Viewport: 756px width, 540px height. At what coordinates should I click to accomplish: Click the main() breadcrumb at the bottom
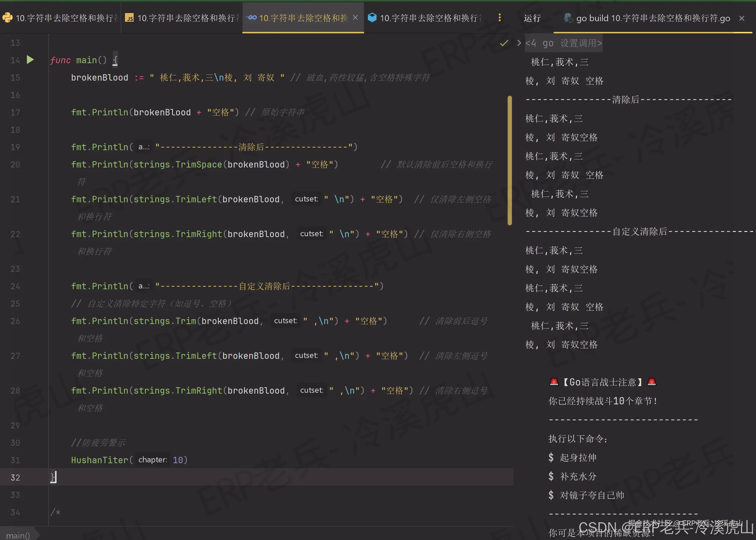(18, 535)
